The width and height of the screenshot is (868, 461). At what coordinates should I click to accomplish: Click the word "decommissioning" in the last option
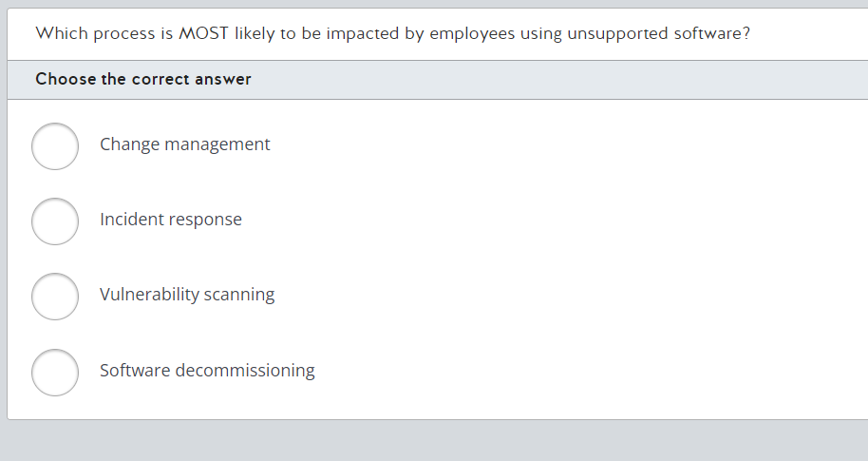[245, 370]
